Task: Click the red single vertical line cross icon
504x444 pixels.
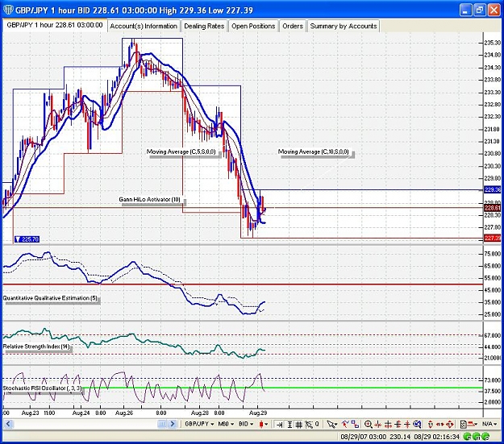Action: click(407, 425)
